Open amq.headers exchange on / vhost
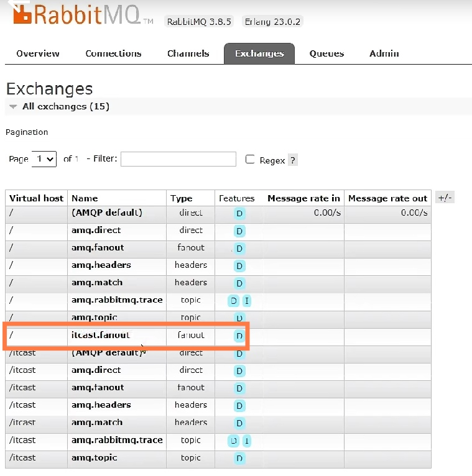This screenshot has width=472, height=476. coord(101,265)
